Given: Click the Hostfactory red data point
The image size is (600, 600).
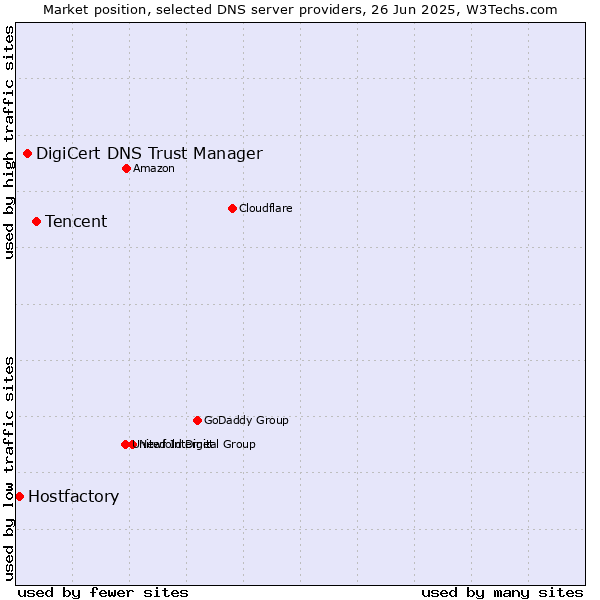Looking at the screenshot, I should [x=20, y=497].
